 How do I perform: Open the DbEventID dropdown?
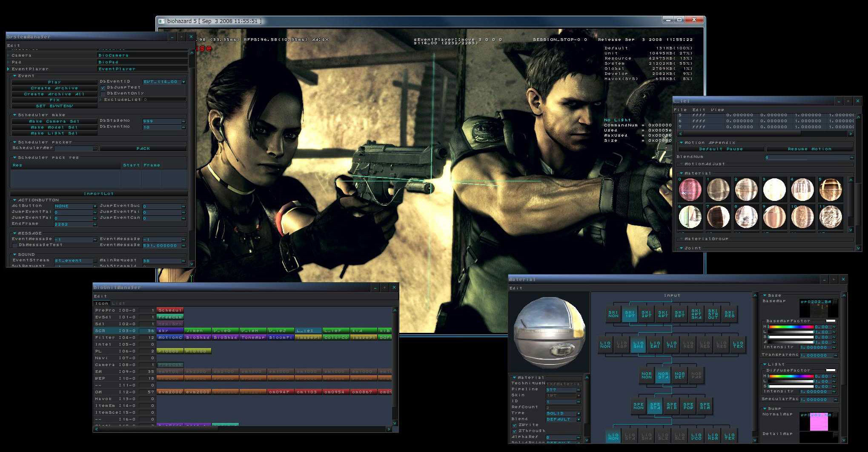pyautogui.click(x=183, y=82)
